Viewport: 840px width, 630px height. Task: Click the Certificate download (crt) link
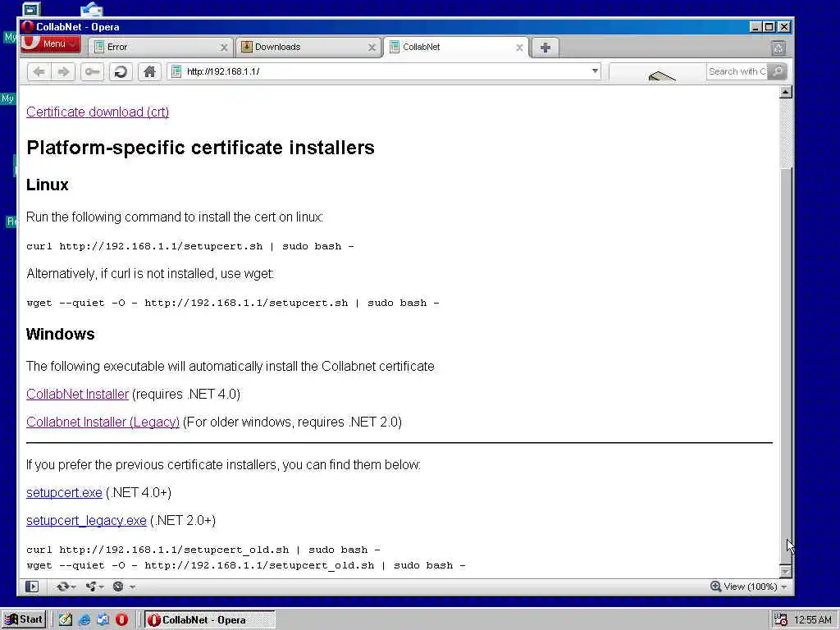(x=98, y=112)
